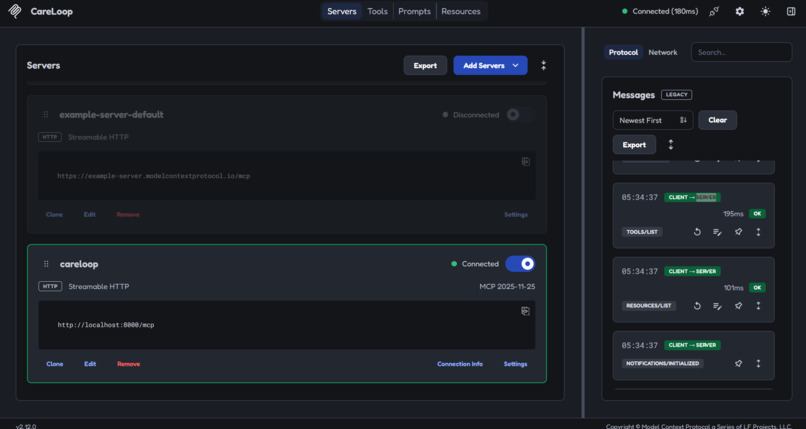This screenshot has width=806, height=429.
Task: Switch theme using the sun icon
Action: click(765, 11)
